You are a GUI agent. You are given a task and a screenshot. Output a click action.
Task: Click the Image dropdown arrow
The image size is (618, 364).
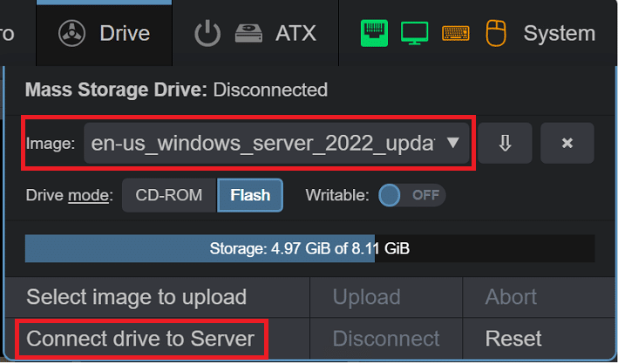coord(453,143)
